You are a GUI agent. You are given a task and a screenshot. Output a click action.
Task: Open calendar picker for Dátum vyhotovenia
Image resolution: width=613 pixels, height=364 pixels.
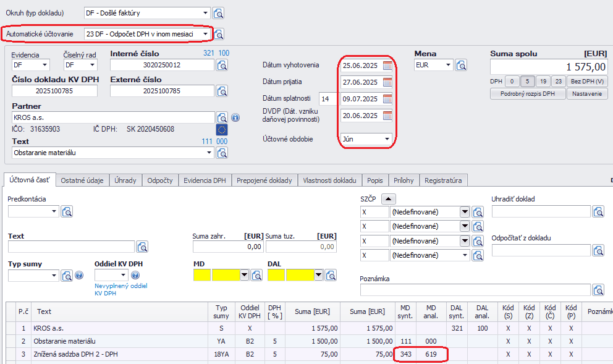pos(387,66)
